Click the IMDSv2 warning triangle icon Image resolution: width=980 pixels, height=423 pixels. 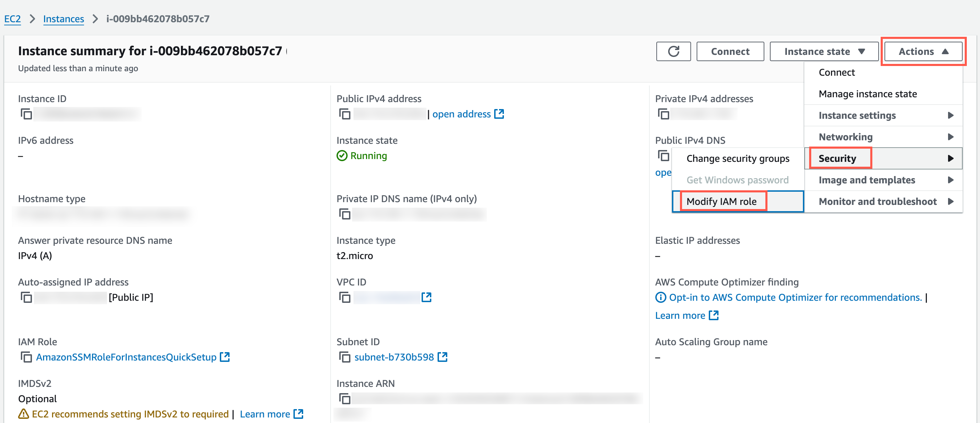point(24,414)
